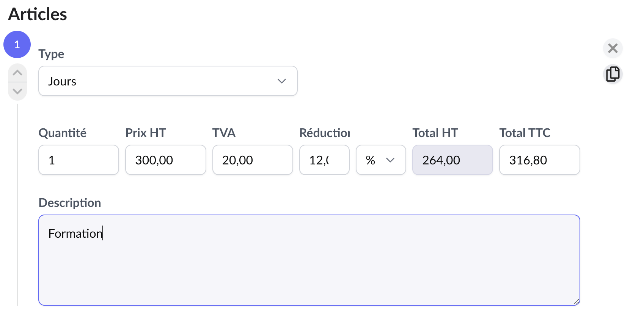The image size is (644, 322).
Task: Grab the Description textarea resize handle
Action: [576, 302]
